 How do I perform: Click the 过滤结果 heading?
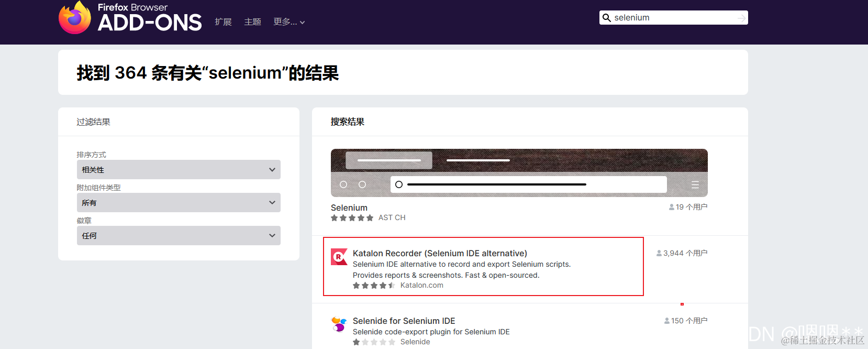[93, 122]
